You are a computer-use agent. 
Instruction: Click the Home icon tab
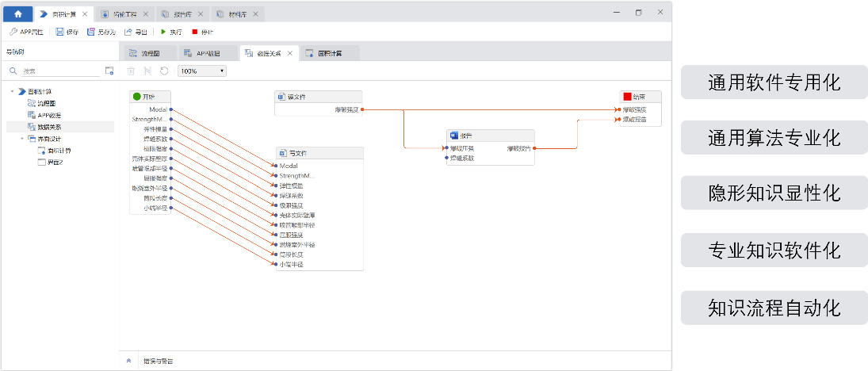pos(17,13)
